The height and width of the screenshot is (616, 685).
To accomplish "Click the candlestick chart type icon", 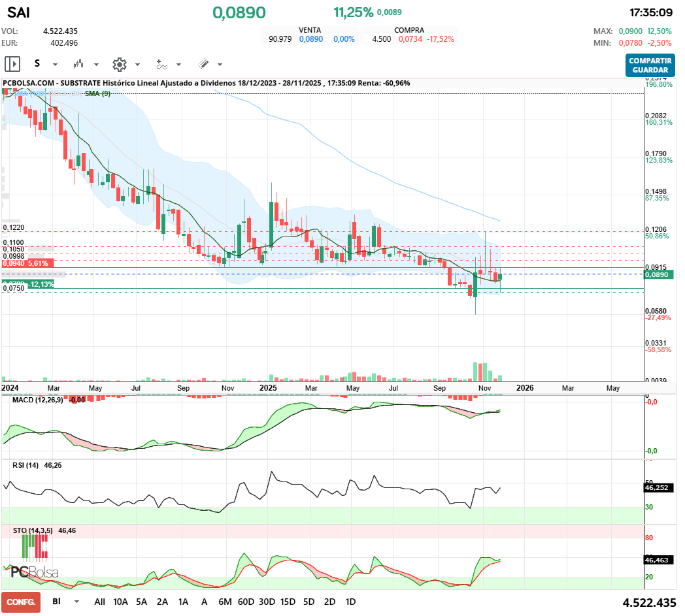I will tap(79, 64).
